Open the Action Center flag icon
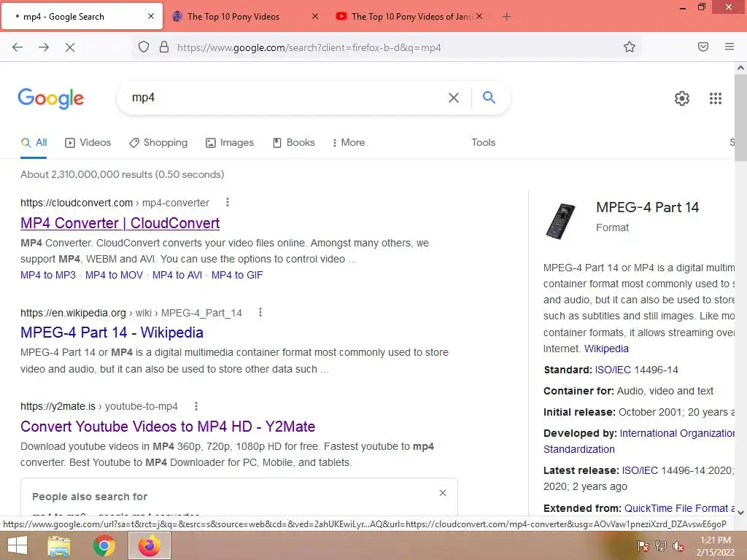 (x=643, y=546)
